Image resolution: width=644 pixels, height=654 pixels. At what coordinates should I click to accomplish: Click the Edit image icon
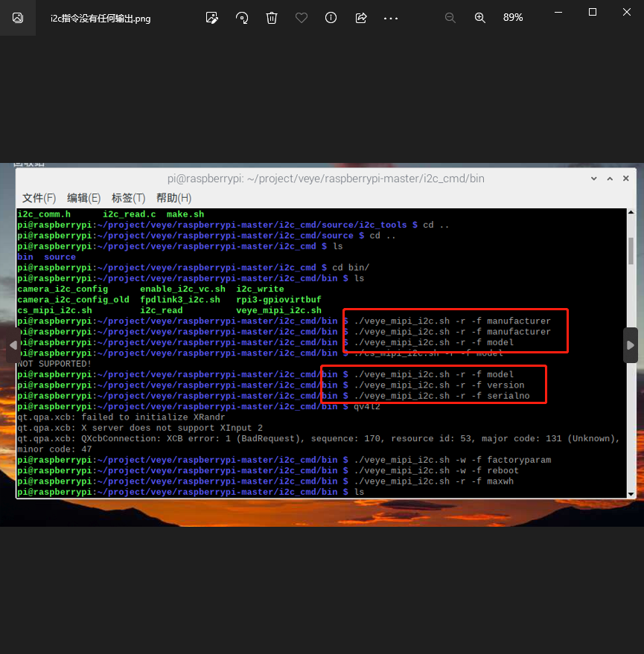pyautogui.click(x=212, y=18)
